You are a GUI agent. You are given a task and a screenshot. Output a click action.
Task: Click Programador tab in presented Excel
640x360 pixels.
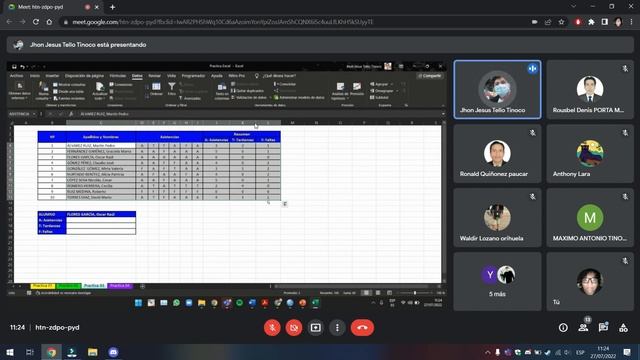click(x=193, y=76)
